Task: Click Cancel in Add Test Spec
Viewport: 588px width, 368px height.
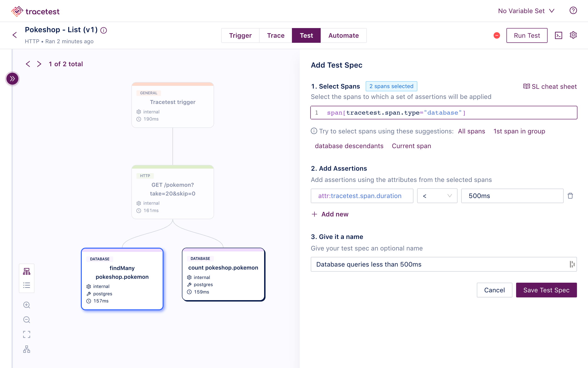Action: coord(495,290)
